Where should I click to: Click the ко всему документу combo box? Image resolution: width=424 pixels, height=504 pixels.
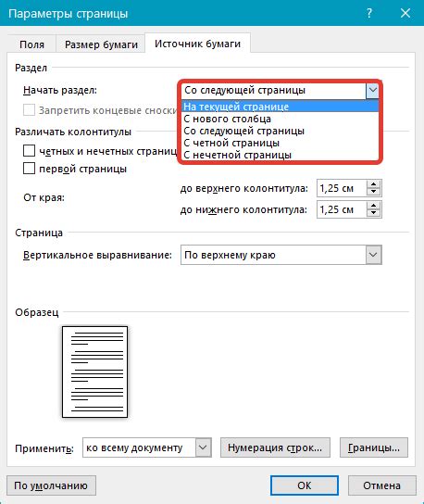[x=147, y=447]
